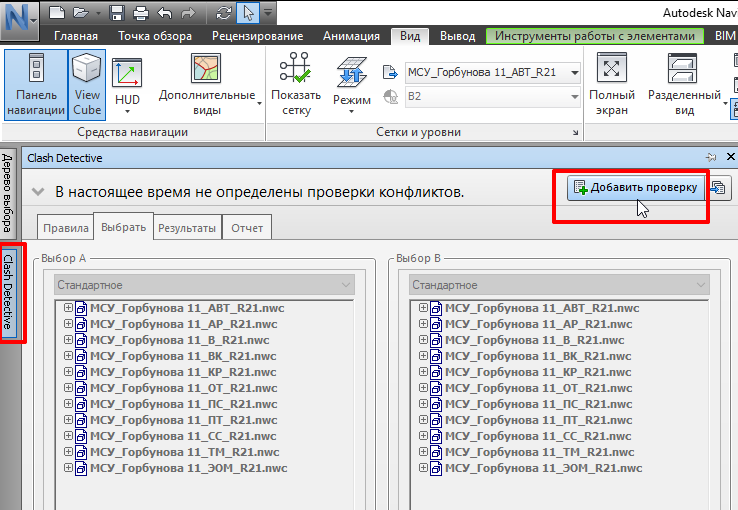Toggle the Панель навигации button
The width and height of the screenshot is (738, 510).
(x=35, y=85)
